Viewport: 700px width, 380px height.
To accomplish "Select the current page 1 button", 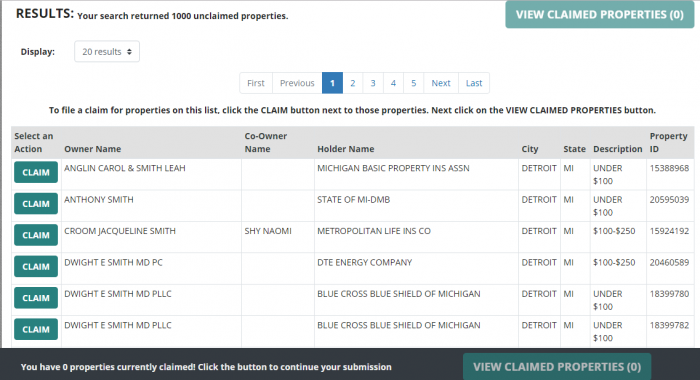I will 332,83.
